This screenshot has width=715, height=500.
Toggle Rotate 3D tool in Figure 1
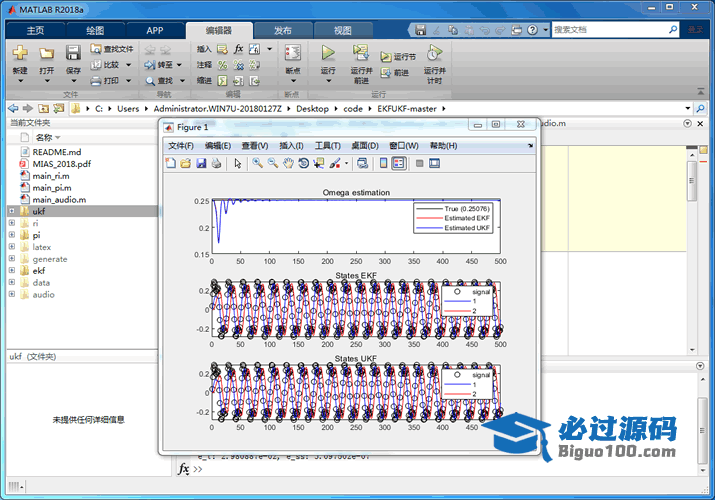click(303, 163)
